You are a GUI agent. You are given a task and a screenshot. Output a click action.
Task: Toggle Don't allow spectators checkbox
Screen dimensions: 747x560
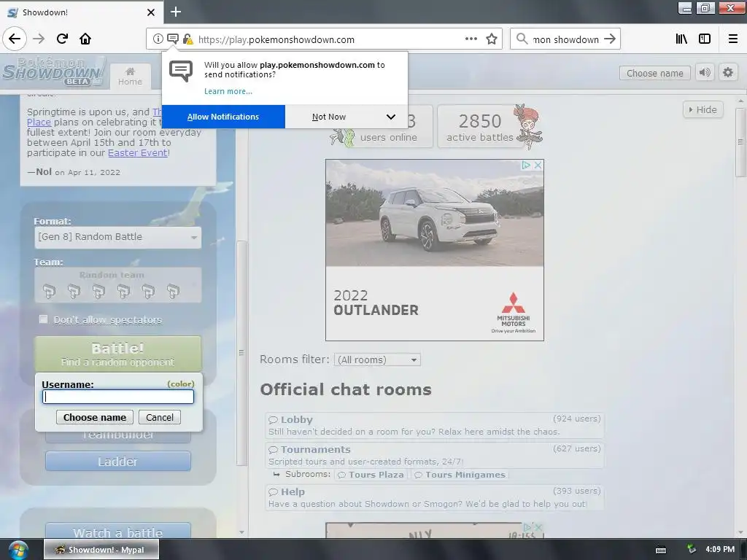pyautogui.click(x=43, y=319)
